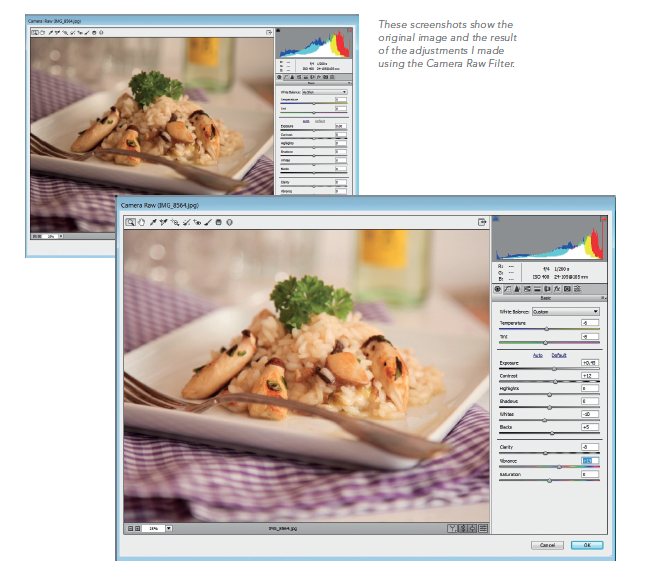The image size is (658, 577).
Task: Choose the Color Sampler tool in the front toolbar
Action: click(x=163, y=222)
